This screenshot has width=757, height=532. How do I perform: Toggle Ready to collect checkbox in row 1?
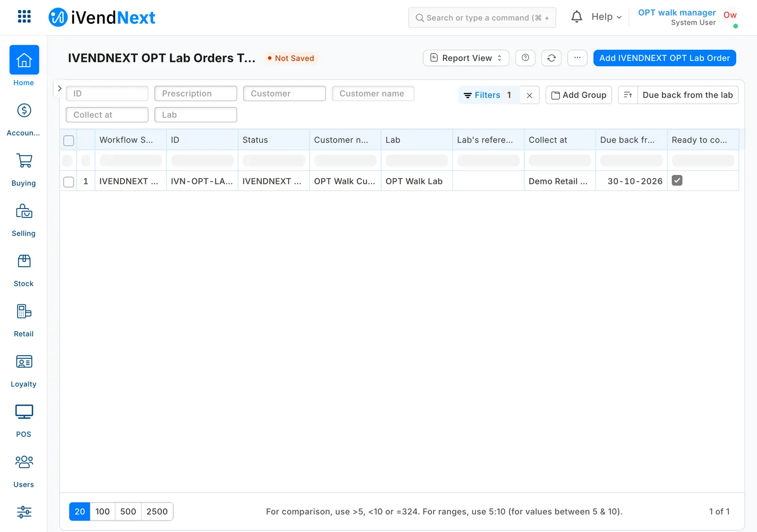click(677, 181)
